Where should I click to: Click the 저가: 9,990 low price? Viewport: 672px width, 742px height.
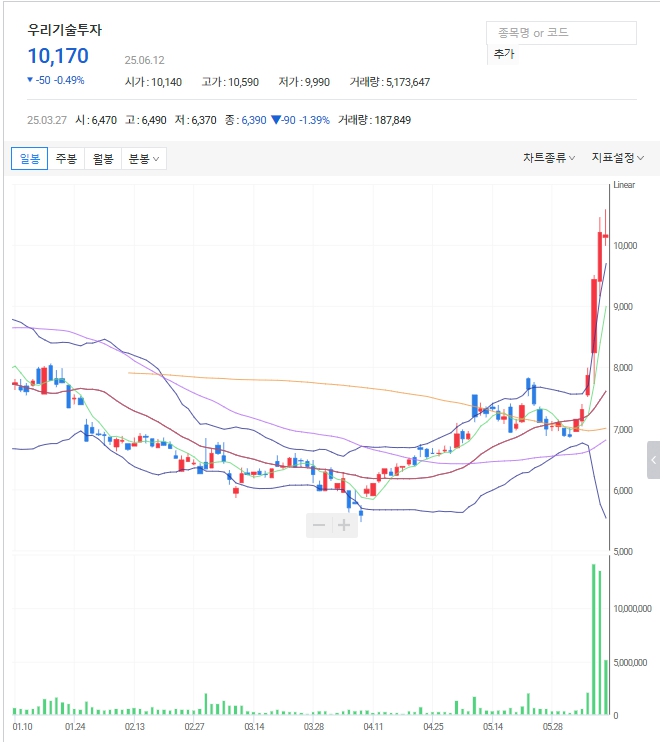[304, 82]
